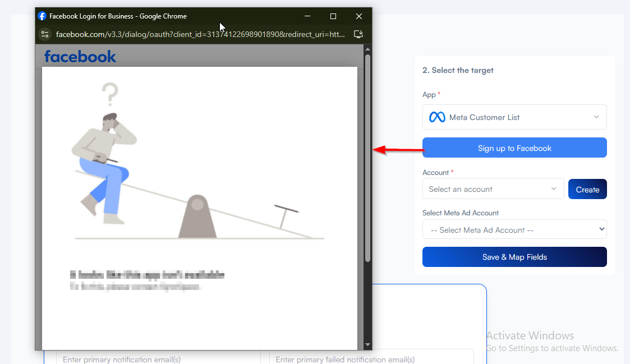Maximize the Facebook Login popup window
The width and height of the screenshot is (630, 364).
[x=333, y=16]
